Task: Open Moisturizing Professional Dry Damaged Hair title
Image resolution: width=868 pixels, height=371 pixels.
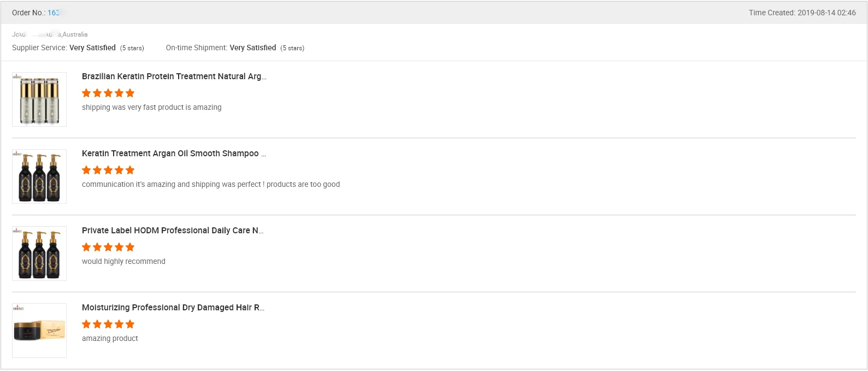Action: pyautogui.click(x=173, y=308)
